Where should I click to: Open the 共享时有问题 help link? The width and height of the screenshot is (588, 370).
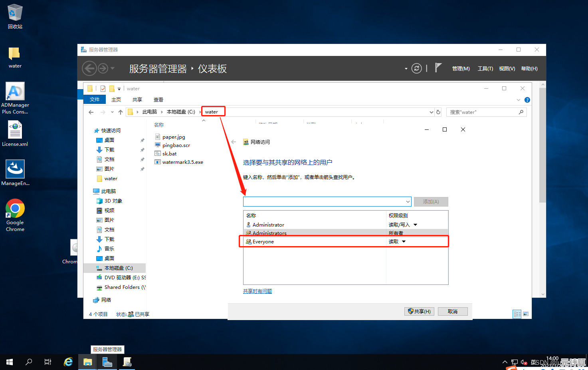257,291
